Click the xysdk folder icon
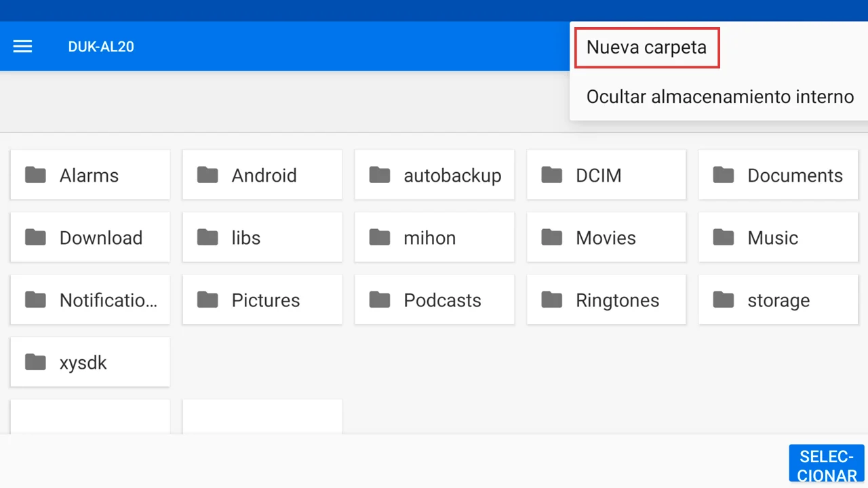 (x=35, y=363)
